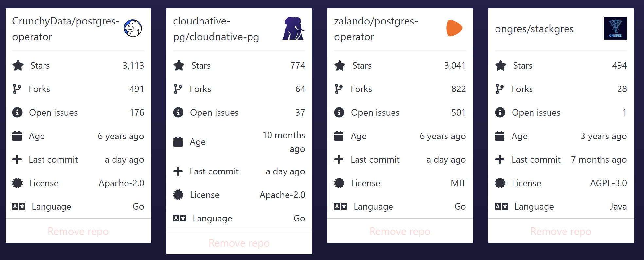
Task: Click the cloudnative-pg purple elephant logo
Action: point(293,28)
